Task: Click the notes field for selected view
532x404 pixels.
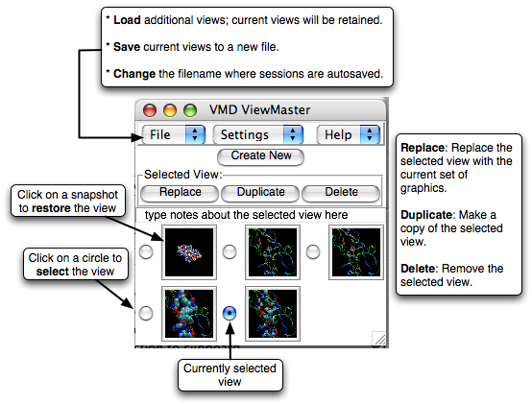Action: click(260, 215)
